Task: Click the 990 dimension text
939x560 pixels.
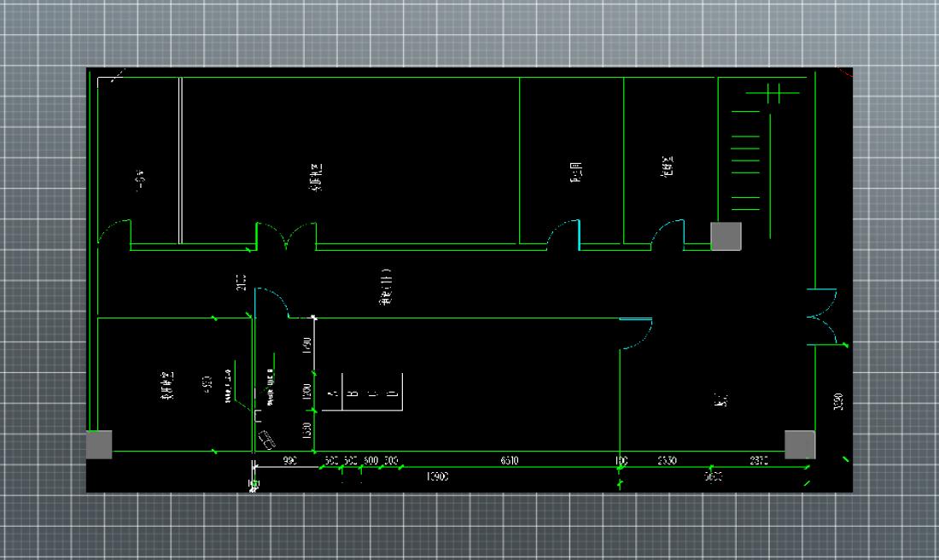Action: (x=289, y=461)
